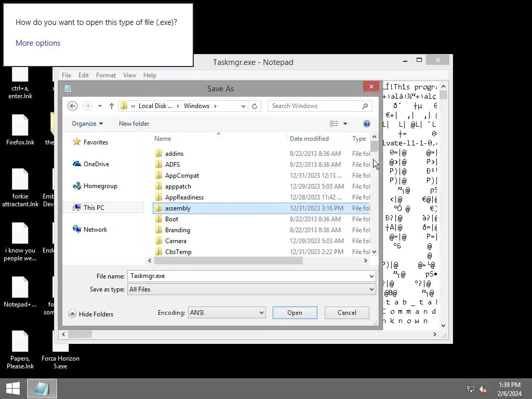Sort by Type column header

pyautogui.click(x=360, y=138)
